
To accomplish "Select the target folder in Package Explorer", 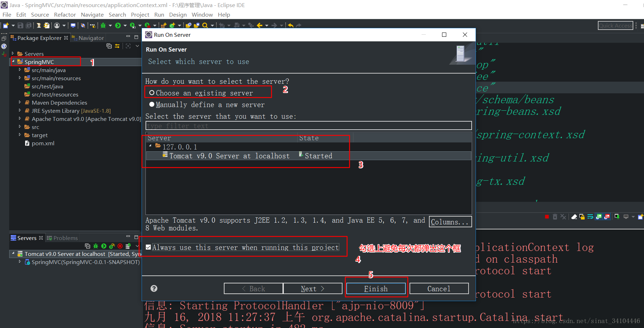I will 36,135.
